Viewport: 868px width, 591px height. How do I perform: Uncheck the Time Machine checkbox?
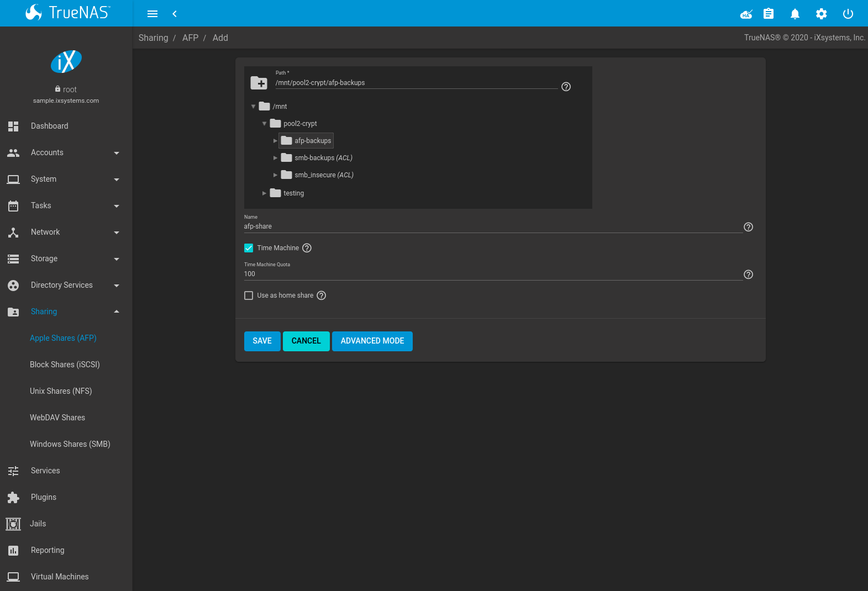(249, 248)
